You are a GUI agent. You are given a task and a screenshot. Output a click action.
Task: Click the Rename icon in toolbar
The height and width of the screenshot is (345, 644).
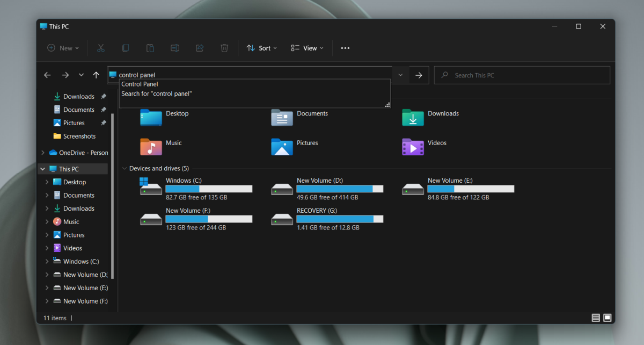175,48
